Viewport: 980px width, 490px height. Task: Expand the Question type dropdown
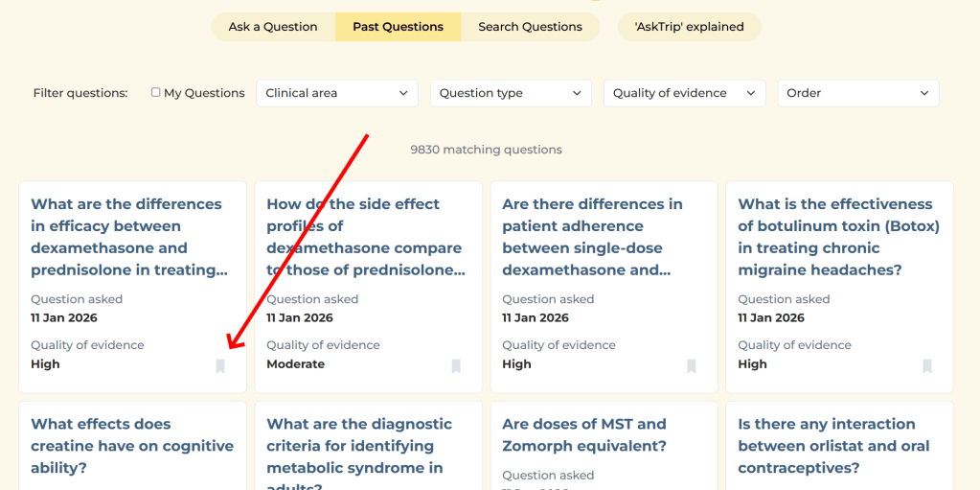pyautogui.click(x=511, y=93)
